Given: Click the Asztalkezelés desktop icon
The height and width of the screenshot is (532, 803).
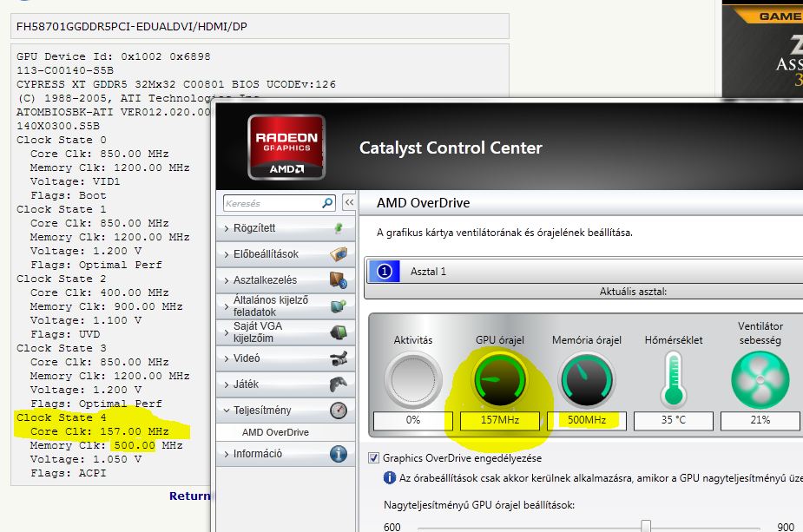Looking at the screenshot, I should tap(339, 280).
